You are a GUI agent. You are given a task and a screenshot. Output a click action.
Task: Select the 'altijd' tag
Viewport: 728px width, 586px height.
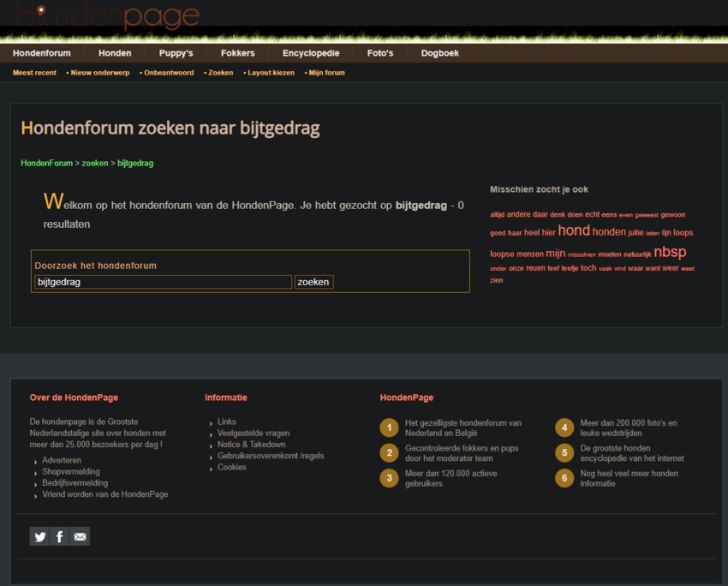[x=498, y=214]
